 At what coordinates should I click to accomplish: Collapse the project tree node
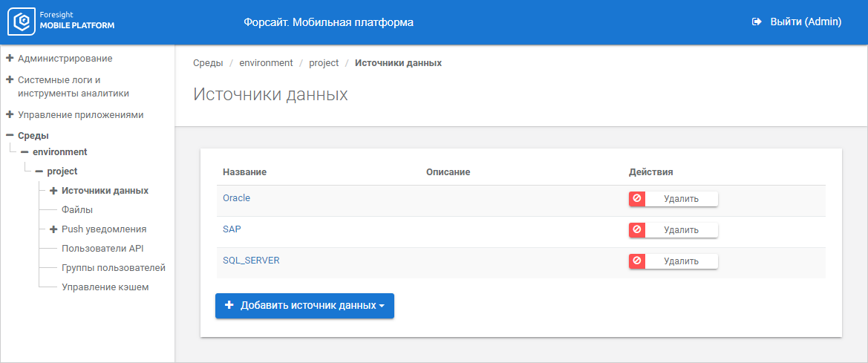39,171
